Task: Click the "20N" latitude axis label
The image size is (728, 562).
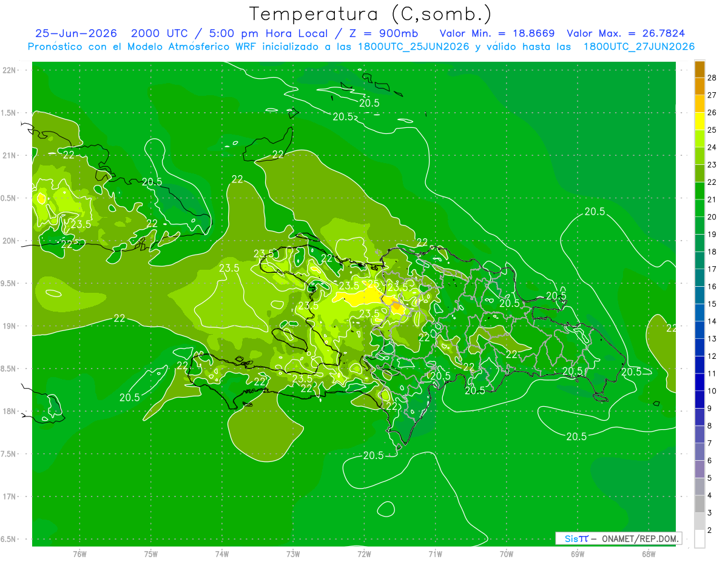Action: [10, 241]
